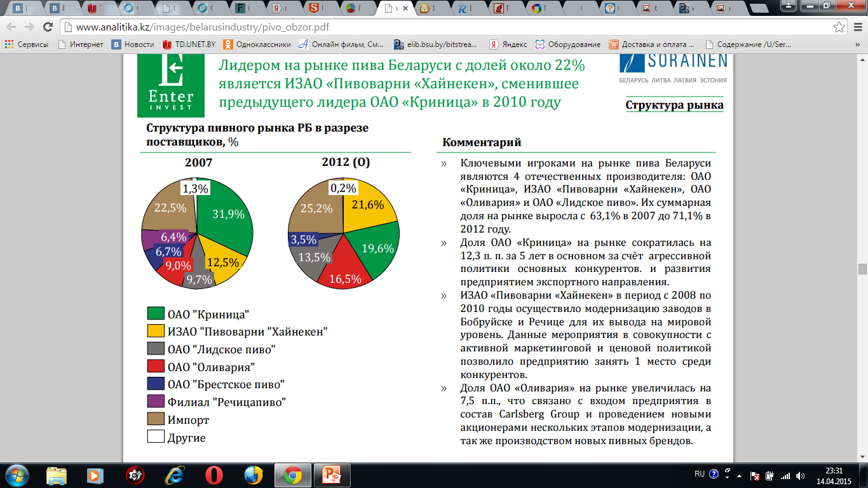Open the Доставка и оплата bookmark
868x488 pixels.
click(652, 44)
